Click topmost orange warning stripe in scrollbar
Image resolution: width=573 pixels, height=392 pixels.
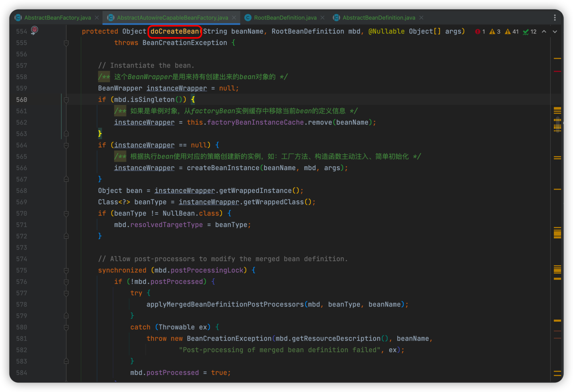557,58
